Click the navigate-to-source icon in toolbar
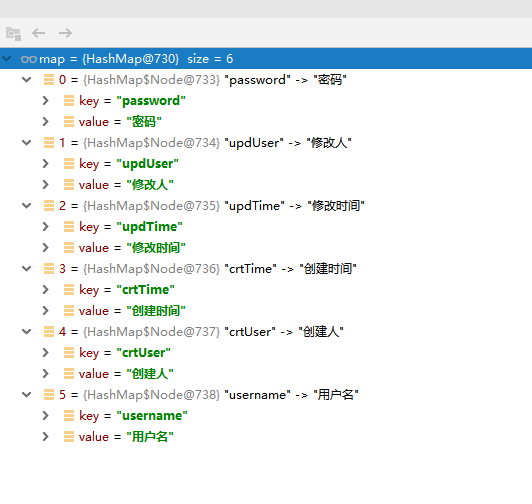 (x=14, y=34)
